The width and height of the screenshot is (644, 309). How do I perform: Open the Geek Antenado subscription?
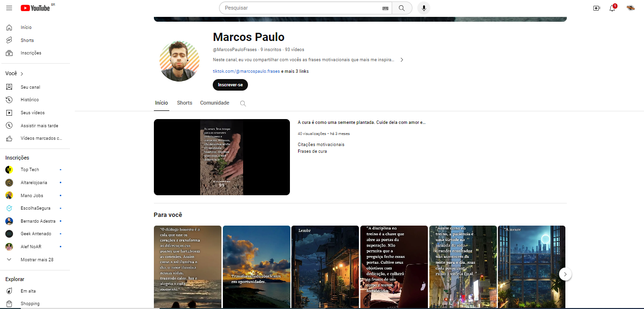pos(35,234)
